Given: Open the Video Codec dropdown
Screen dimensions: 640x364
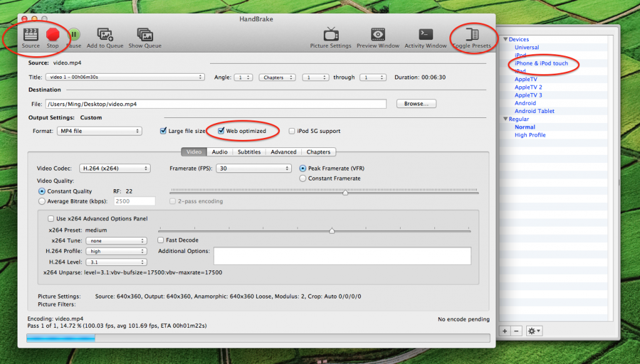Looking at the screenshot, I should point(114,169).
